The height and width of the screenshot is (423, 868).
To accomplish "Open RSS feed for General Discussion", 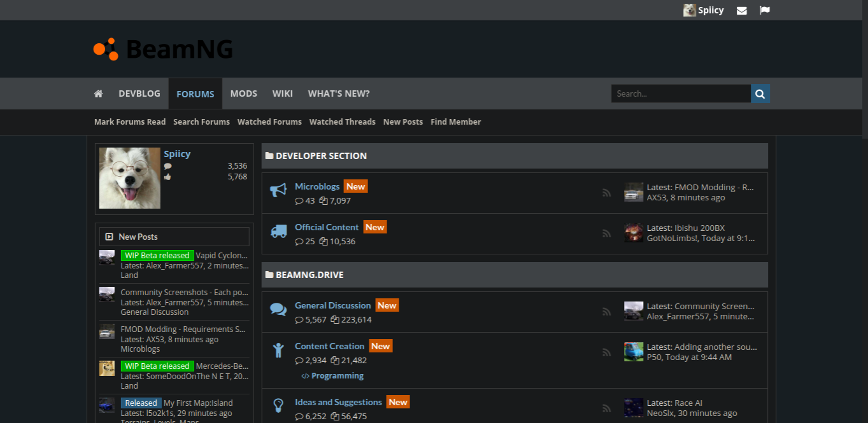I will point(606,312).
